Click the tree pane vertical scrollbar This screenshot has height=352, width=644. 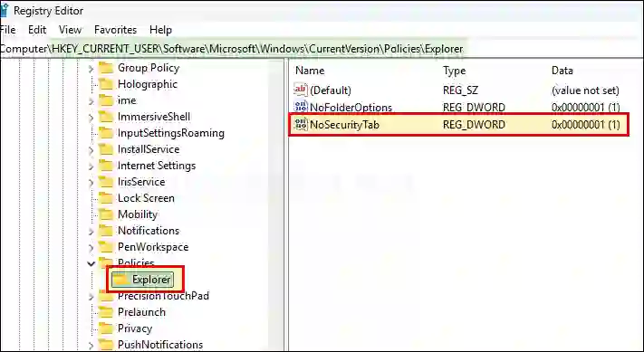[275, 205]
